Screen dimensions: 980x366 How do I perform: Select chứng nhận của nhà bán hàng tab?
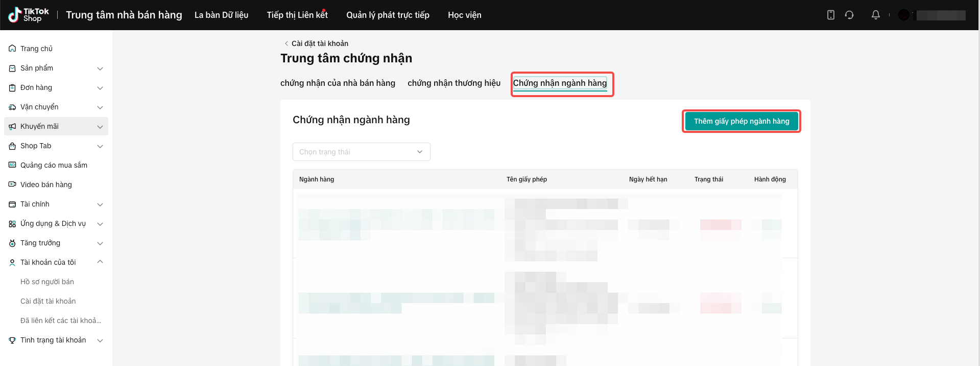pos(338,83)
